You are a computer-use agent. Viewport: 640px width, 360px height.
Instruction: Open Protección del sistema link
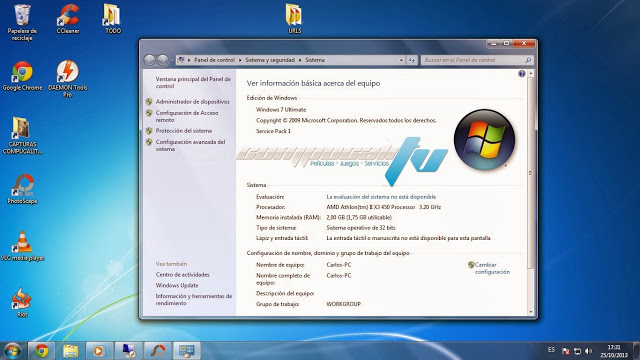point(184,131)
